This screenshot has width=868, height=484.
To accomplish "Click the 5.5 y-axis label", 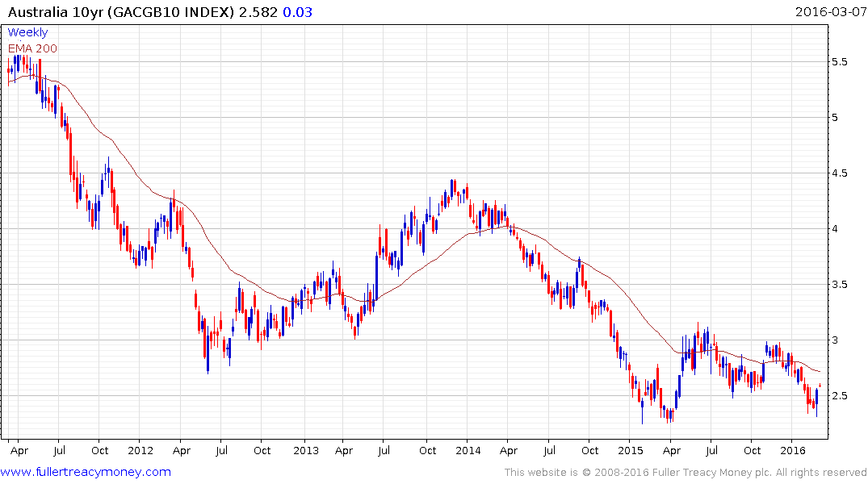I will [x=840, y=62].
